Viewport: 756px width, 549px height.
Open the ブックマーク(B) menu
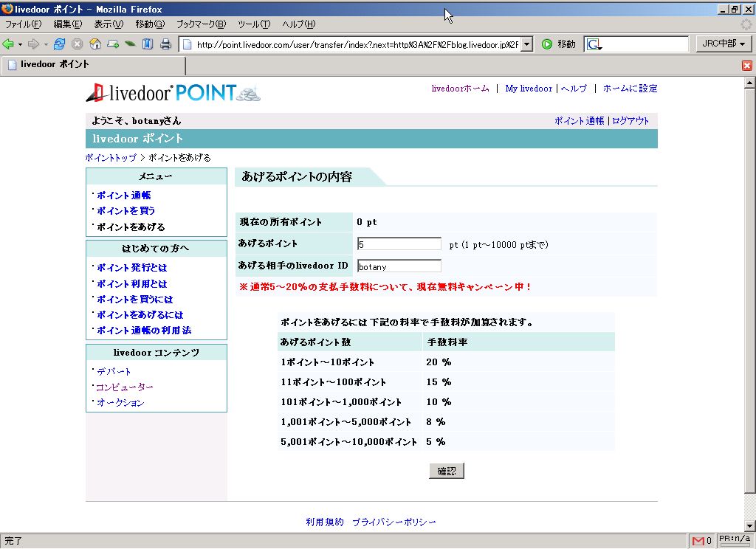point(201,24)
